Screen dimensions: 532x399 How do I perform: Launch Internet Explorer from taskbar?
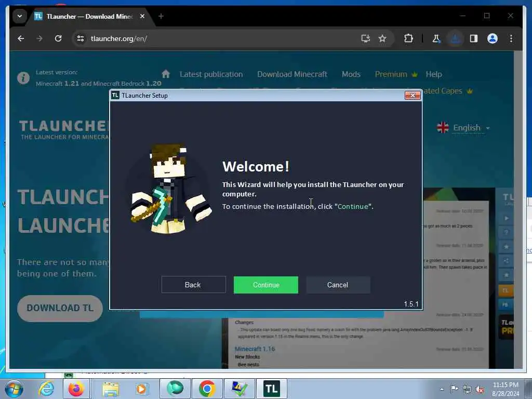click(46, 389)
